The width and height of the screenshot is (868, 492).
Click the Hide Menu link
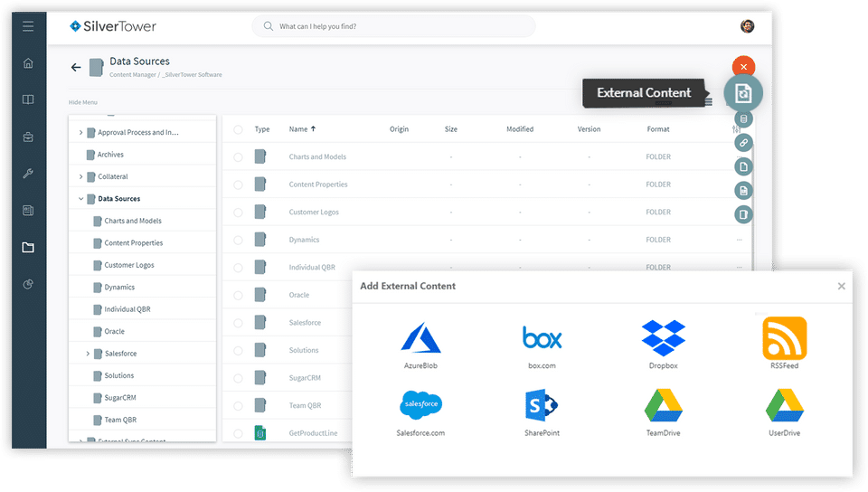tap(83, 102)
